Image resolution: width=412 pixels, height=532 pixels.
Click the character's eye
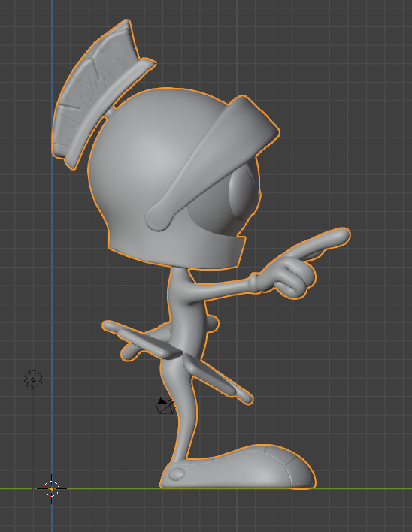[x=241, y=193]
